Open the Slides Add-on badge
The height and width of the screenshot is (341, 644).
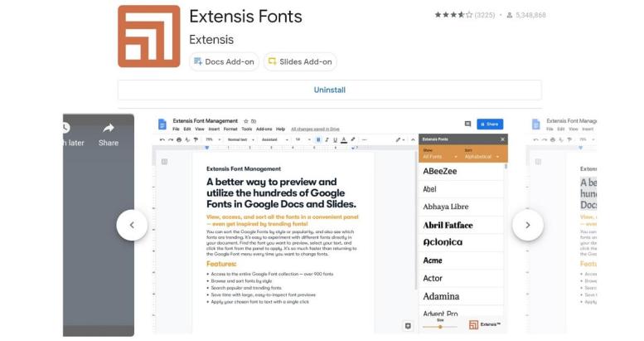tap(300, 61)
